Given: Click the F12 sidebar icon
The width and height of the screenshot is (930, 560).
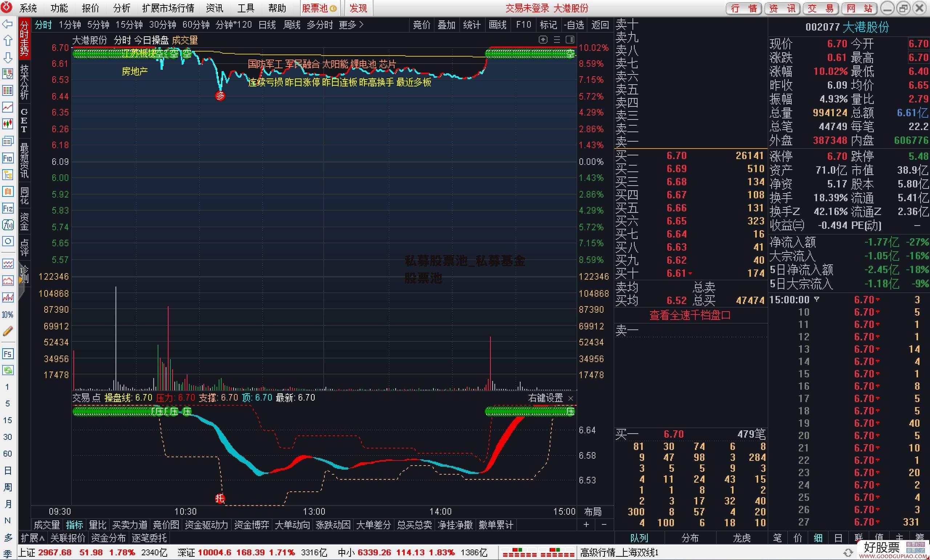Looking at the screenshot, I should point(8,208).
